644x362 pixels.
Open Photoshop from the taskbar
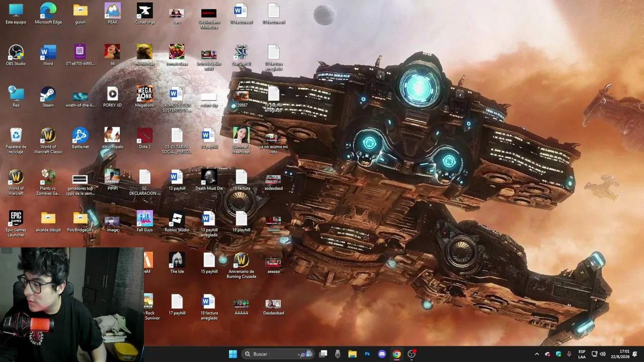367,354
